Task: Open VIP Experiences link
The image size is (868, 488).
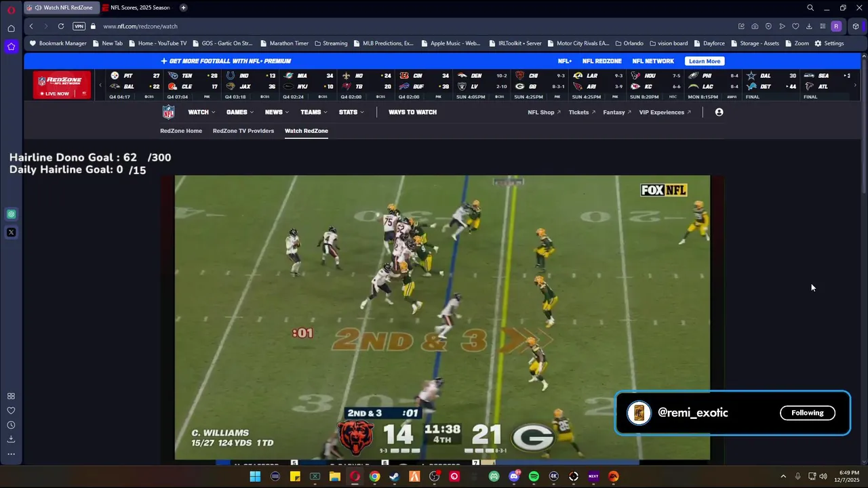Action: click(x=665, y=113)
